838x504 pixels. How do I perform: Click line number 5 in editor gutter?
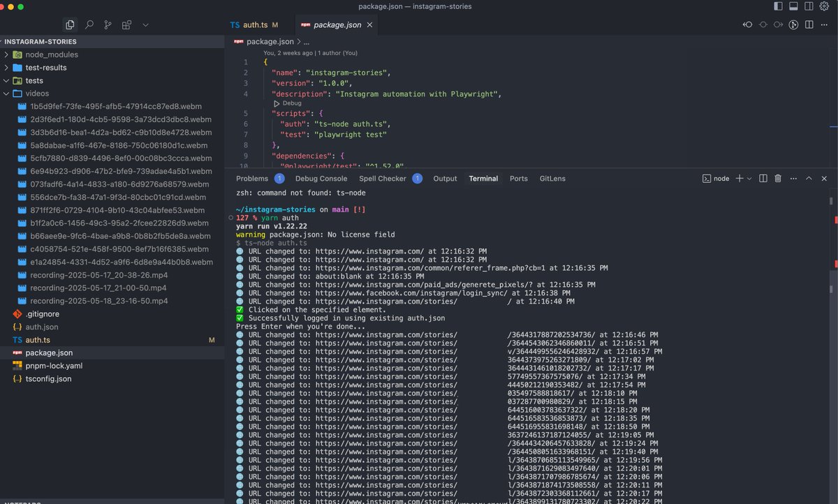click(x=245, y=113)
